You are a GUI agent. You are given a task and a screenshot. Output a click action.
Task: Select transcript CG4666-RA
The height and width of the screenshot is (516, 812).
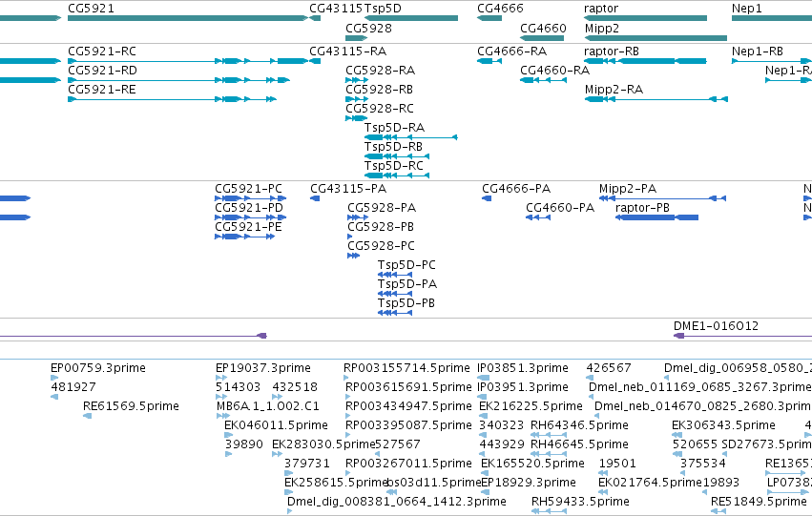(489, 61)
